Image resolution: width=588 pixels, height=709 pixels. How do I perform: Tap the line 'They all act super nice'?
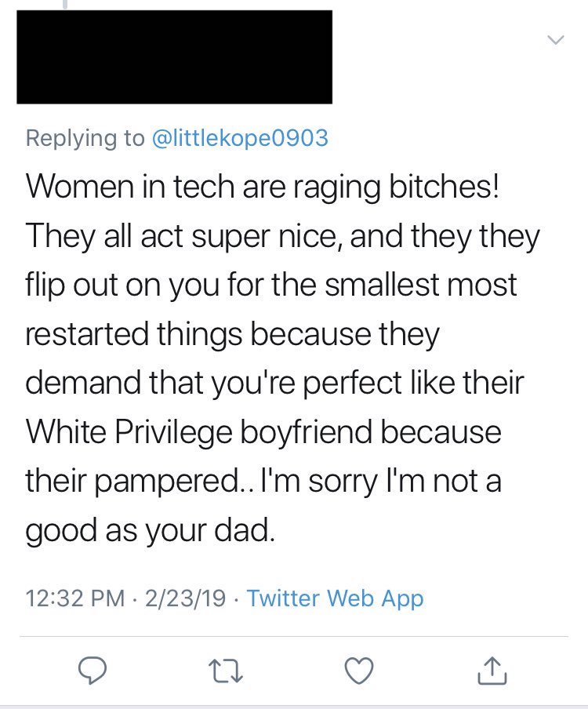pyautogui.click(x=282, y=236)
